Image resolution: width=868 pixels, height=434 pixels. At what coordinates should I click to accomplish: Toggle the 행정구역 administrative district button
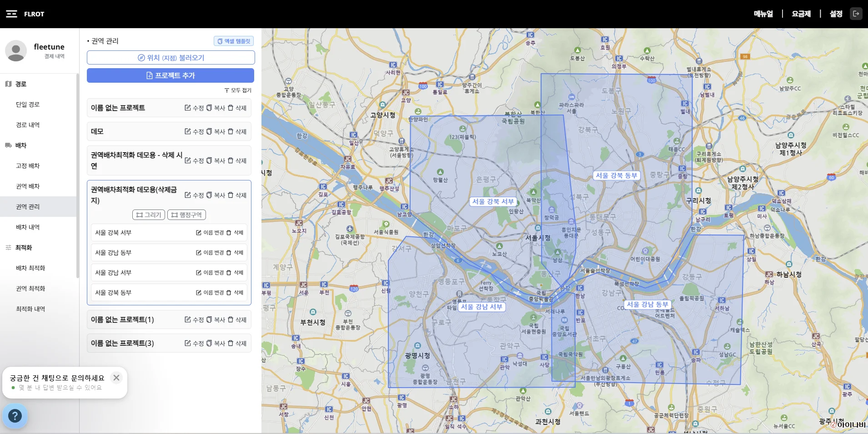coord(186,215)
